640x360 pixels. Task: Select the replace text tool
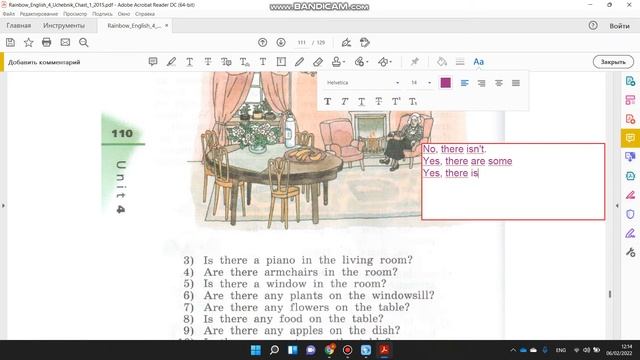pyautogui.click(x=226, y=62)
